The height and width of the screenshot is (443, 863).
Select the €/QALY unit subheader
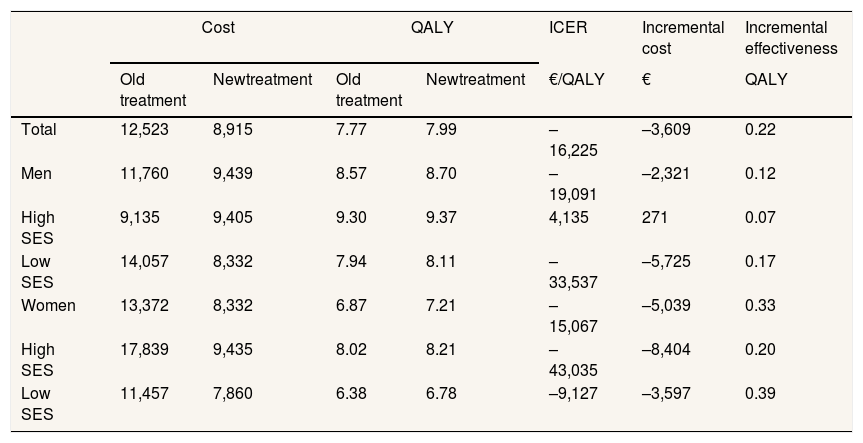click(x=576, y=80)
